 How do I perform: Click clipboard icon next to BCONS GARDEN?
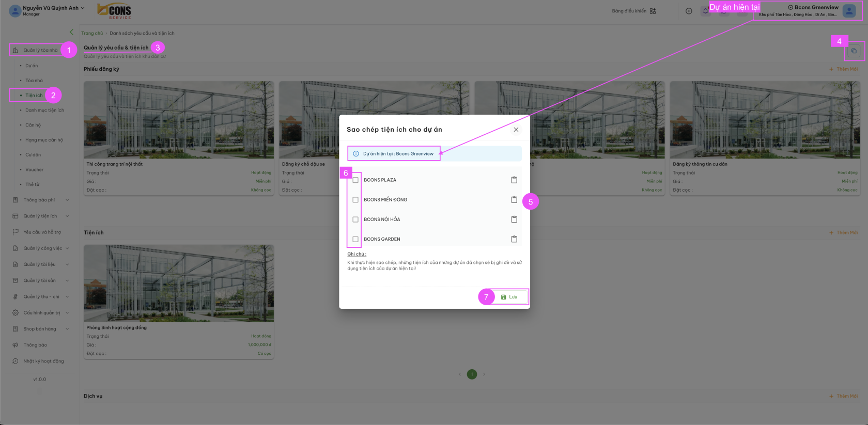tap(514, 239)
